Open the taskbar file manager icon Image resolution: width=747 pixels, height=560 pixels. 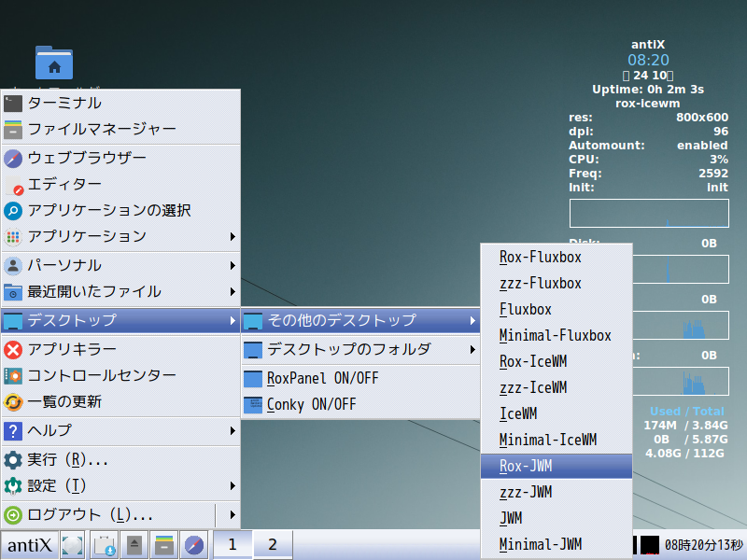point(164,545)
